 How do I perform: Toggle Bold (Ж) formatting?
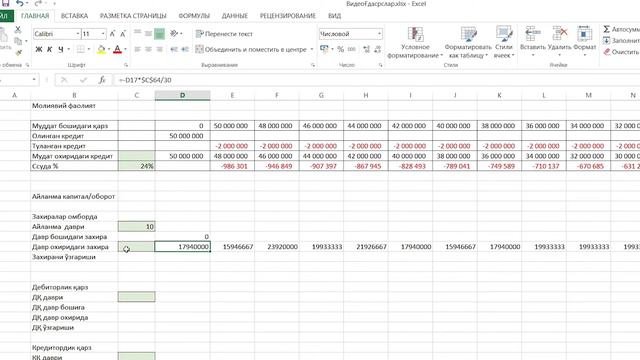(x=39, y=49)
